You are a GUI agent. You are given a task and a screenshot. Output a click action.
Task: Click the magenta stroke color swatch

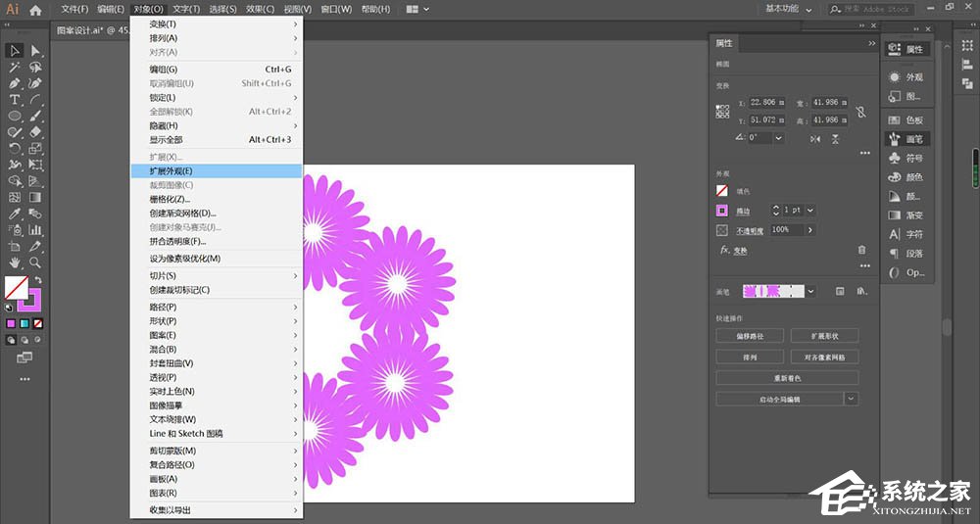722,210
